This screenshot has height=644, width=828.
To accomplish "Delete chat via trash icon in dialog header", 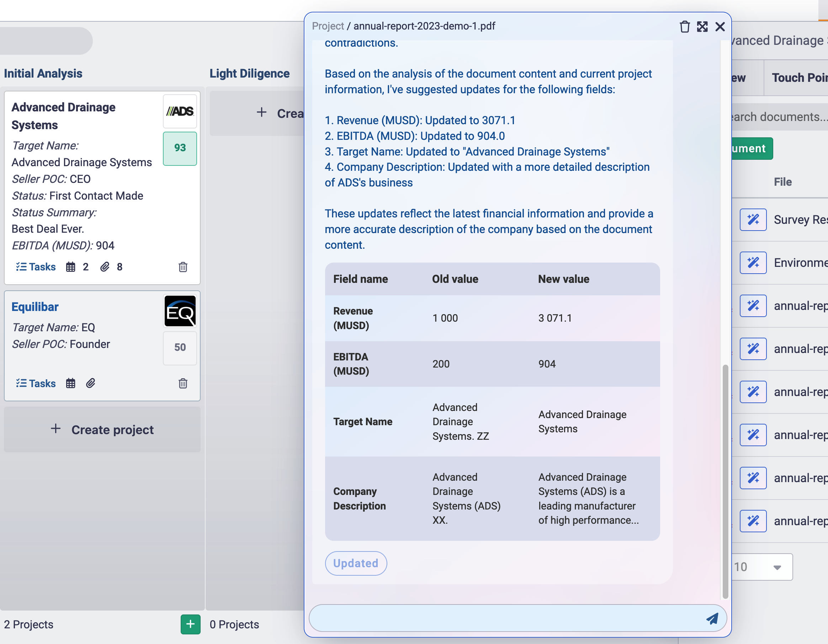I will coord(684,27).
